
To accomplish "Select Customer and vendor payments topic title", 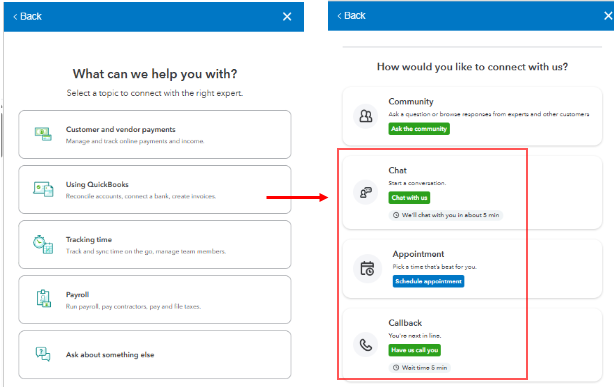I will pyautogui.click(x=120, y=129).
